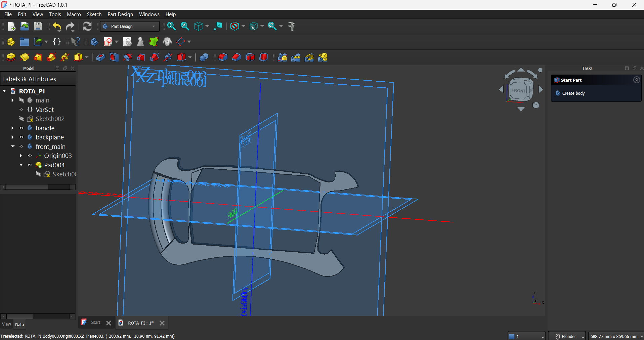The image size is (644, 340).
Task: Collapse the front_main tree node
Action: tap(12, 146)
